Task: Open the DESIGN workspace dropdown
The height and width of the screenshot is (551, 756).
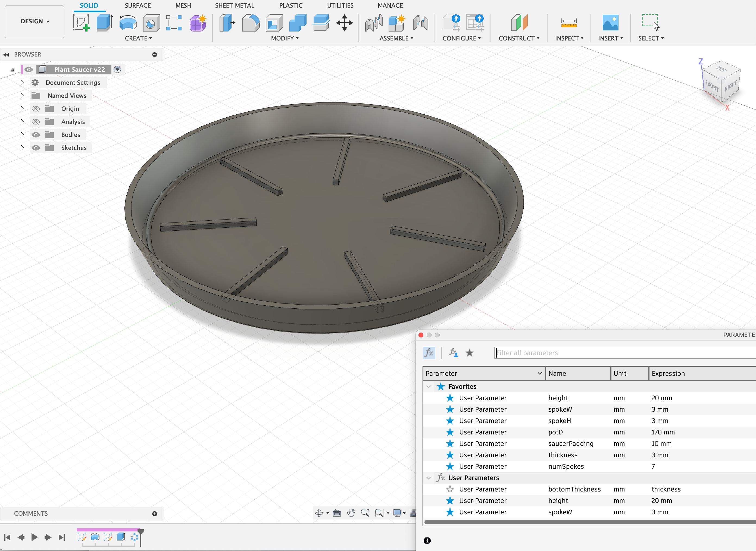Action: point(34,21)
